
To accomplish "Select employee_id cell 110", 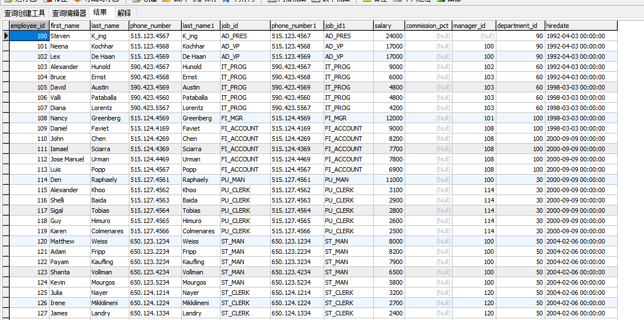I will coord(29,139).
